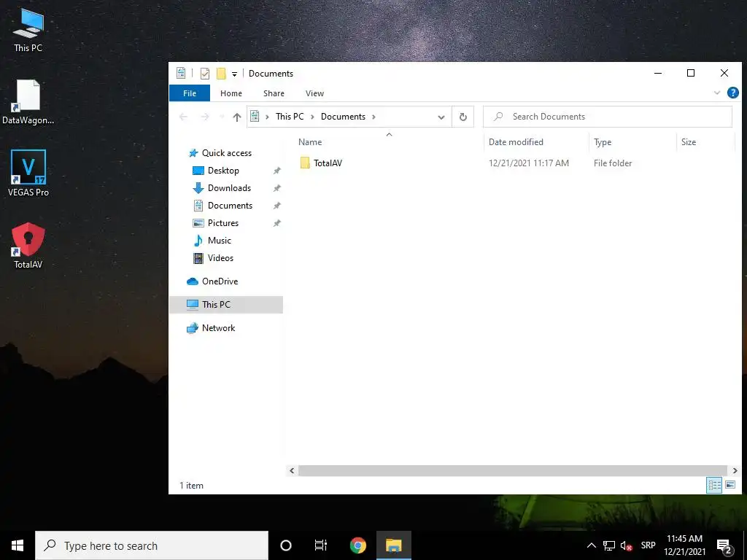Click the horizontal scrollbar track

[x=513, y=470]
